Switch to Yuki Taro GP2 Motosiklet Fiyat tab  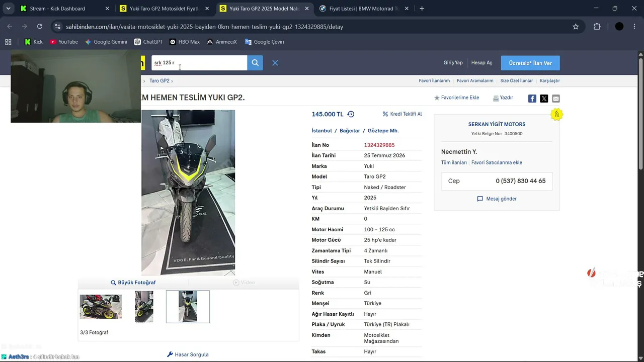click(165, 9)
